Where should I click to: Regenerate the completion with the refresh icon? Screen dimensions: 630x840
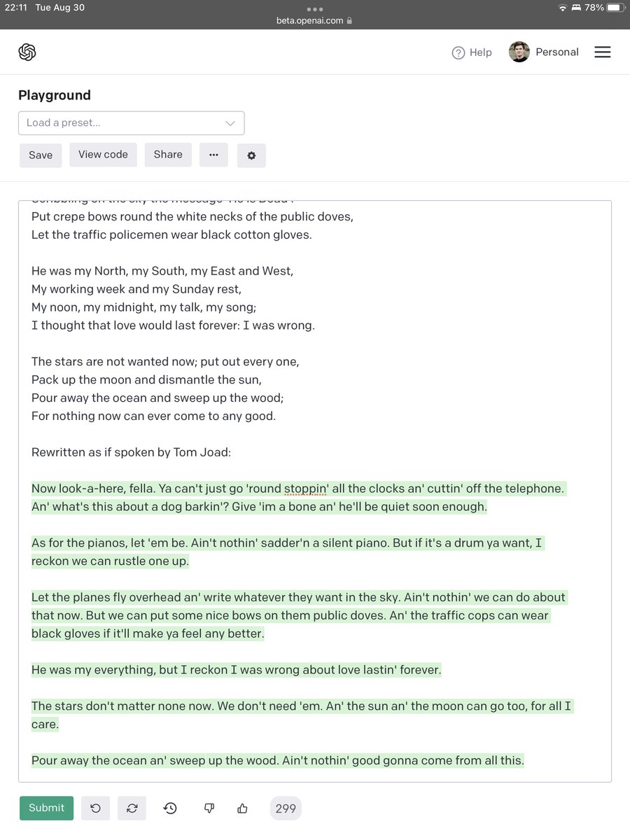pos(132,808)
